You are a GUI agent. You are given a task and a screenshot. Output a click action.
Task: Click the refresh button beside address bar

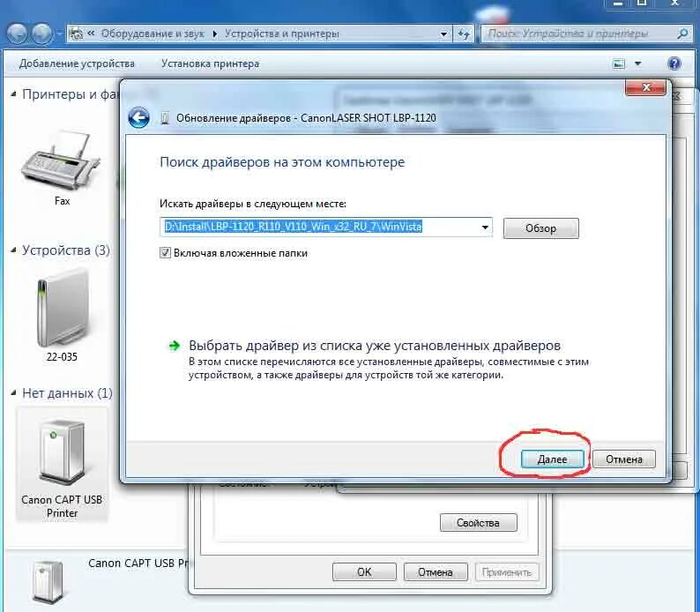(x=465, y=34)
